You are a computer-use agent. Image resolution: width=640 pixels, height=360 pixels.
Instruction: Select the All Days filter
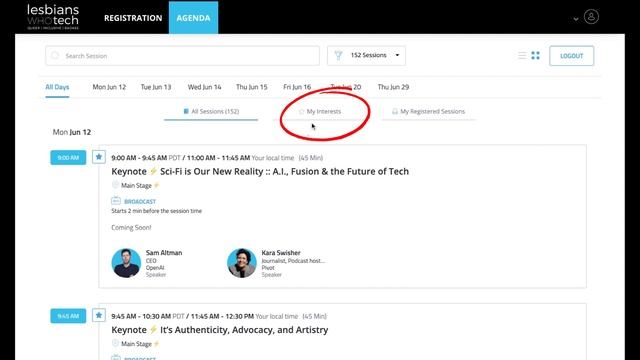coord(57,87)
